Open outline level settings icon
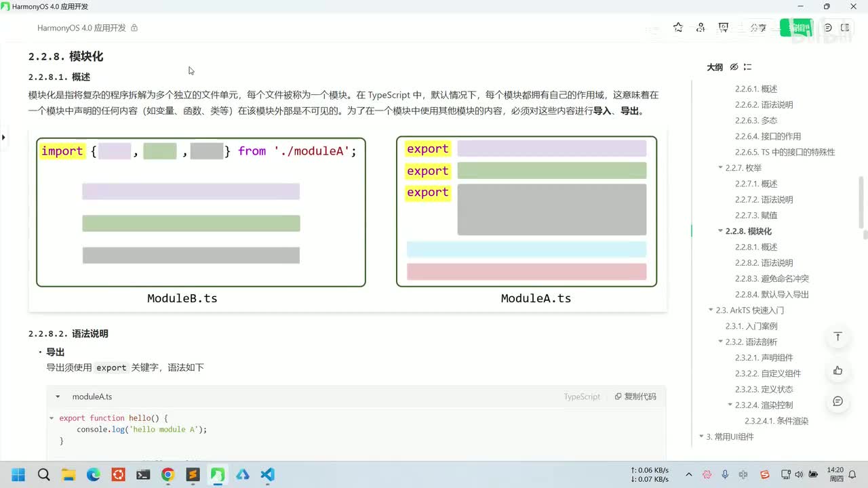The height and width of the screenshot is (488, 868). click(x=747, y=67)
